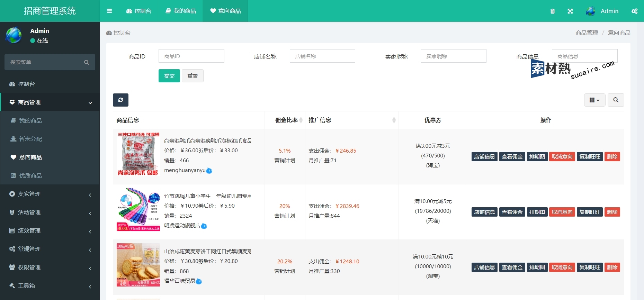Click sidebar Admin profile globe avatar
The width and height of the screenshot is (644, 300).
pyautogui.click(x=14, y=35)
